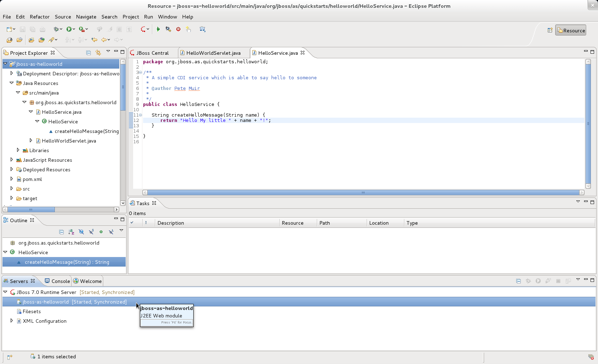Collapse all in the Outline view toolbar

61,232
